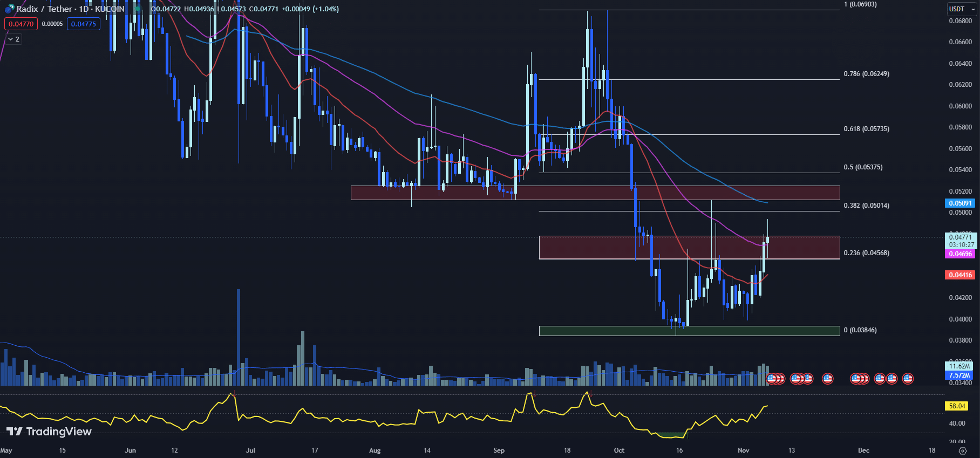The width and height of the screenshot is (980, 458).
Task: Click the green market status dot
Action: (x=138, y=9)
